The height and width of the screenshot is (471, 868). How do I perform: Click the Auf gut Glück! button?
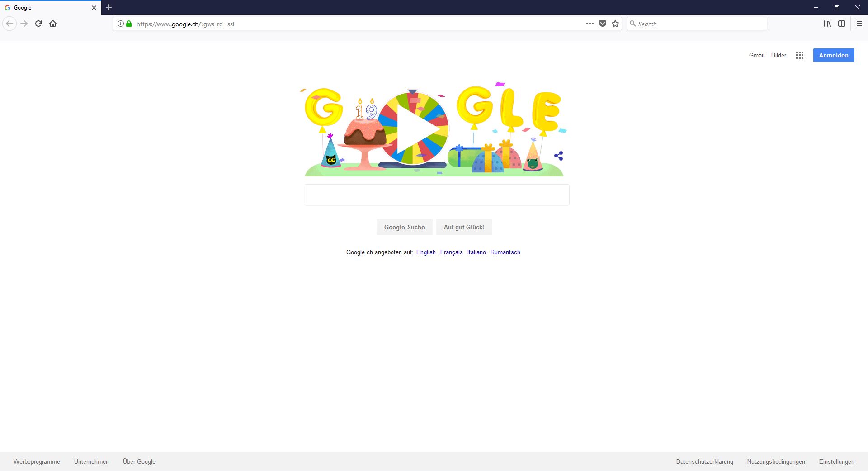click(464, 227)
